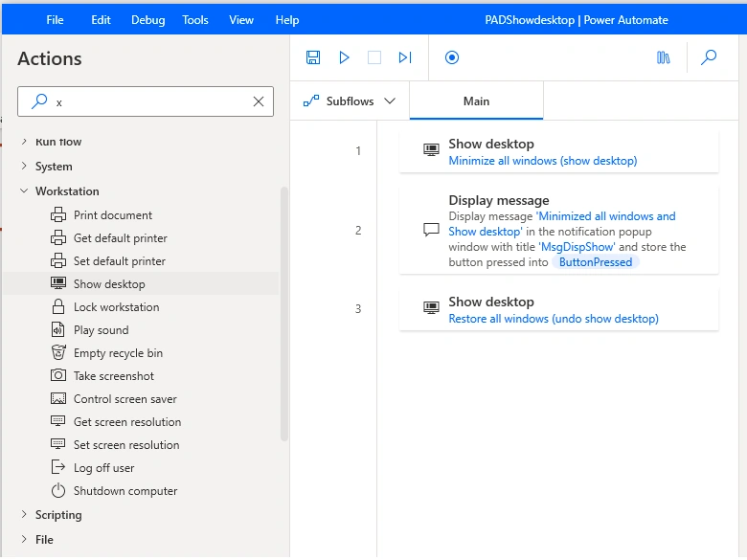The image size is (747, 560).
Task: Run the flow using the play icon
Action: click(344, 57)
